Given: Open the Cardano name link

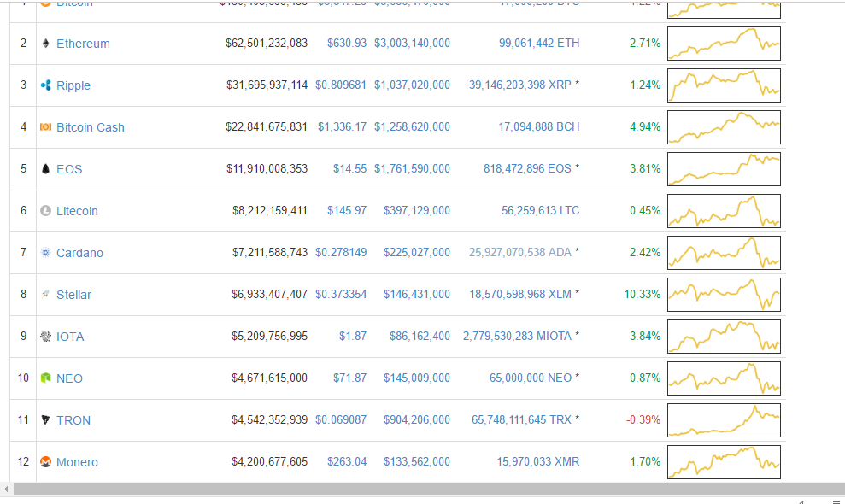Looking at the screenshot, I should coord(79,253).
